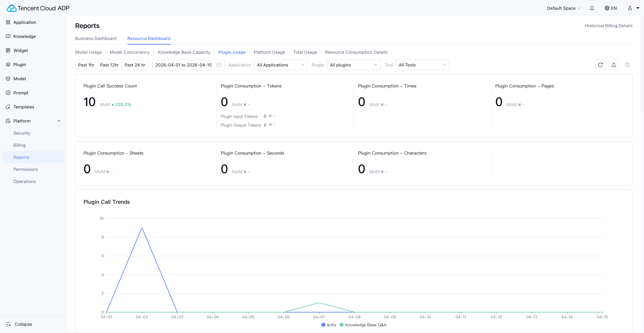Switch to Business Dashboard tab

[96, 38]
